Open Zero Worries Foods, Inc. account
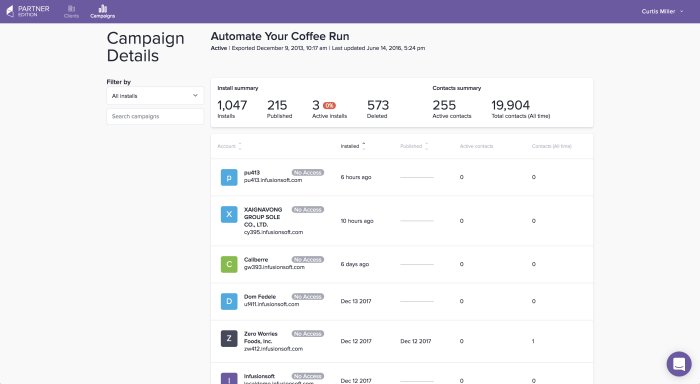The image size is (700, 384). pyautogui.click(x=261, y=338)
